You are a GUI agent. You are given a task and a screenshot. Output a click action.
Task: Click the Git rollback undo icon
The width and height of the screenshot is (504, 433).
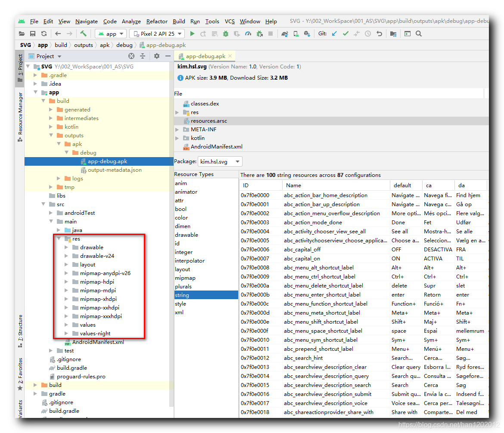379,34
